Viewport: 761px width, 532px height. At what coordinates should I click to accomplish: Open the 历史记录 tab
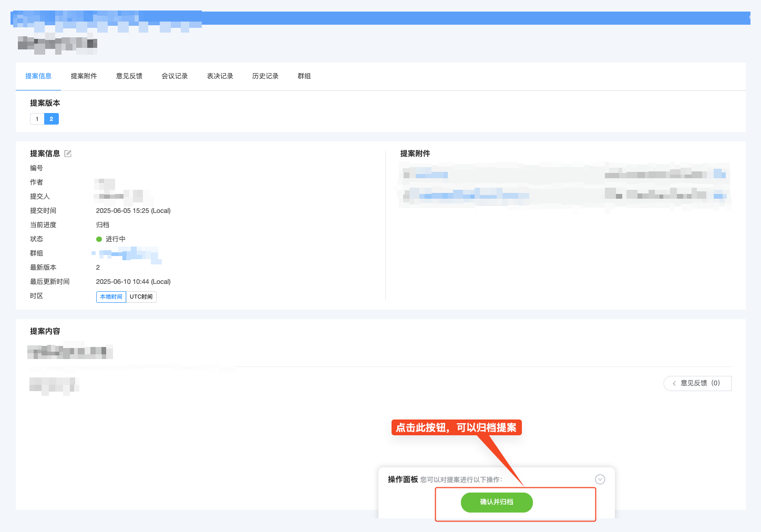[265, 76]
